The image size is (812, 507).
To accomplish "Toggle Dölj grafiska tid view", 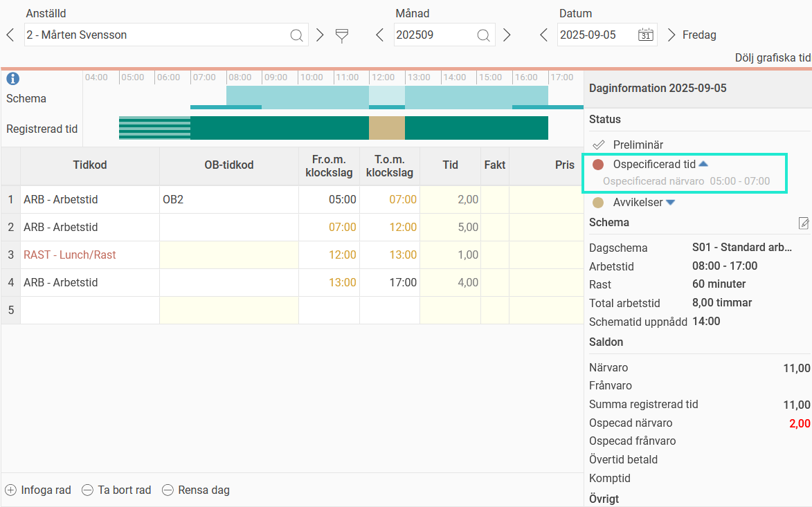I will pos(773,58).
